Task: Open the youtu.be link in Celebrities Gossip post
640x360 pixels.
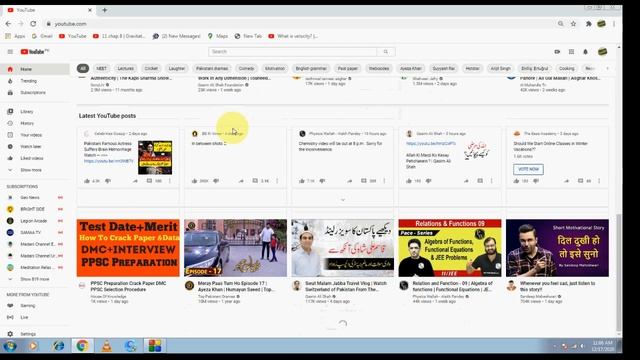Action: [109, 161]
